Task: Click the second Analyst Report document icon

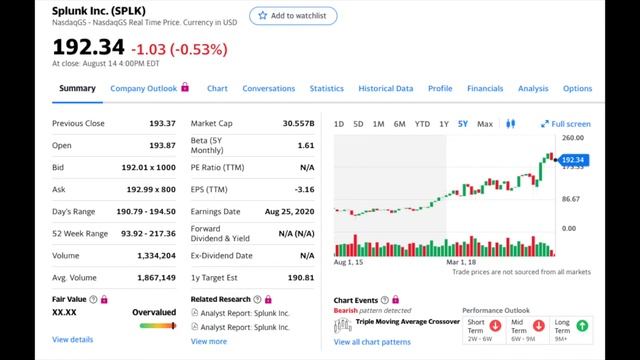Action: coord(195,327)
